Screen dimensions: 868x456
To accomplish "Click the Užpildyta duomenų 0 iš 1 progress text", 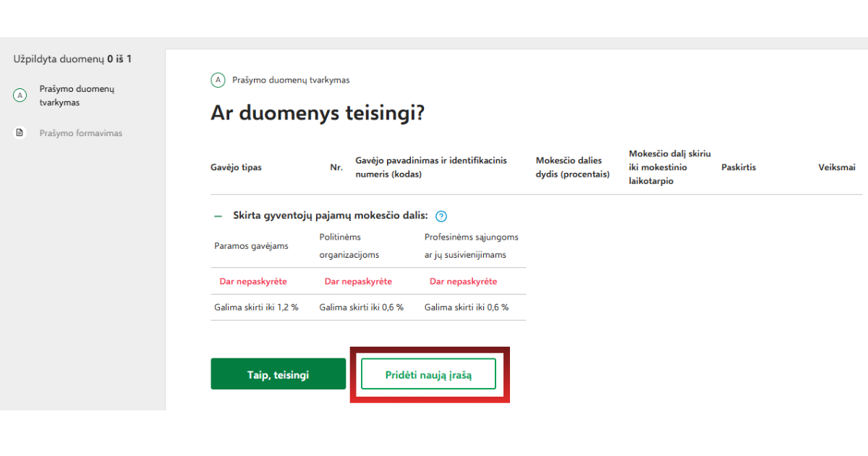I will (x=72, y=59).
